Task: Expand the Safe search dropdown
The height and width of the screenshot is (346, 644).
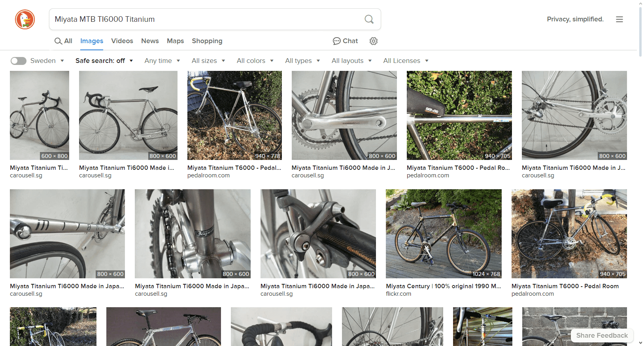Action: [x=104, y=61]
